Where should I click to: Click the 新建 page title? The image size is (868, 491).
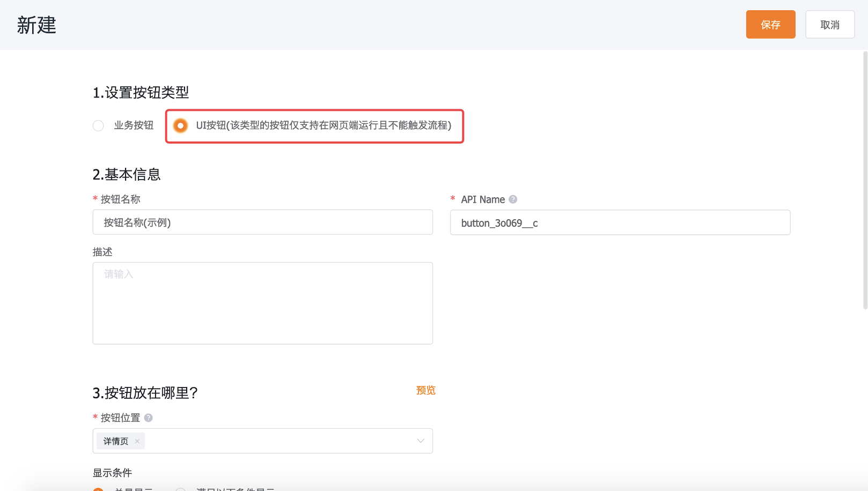point(36,25)
